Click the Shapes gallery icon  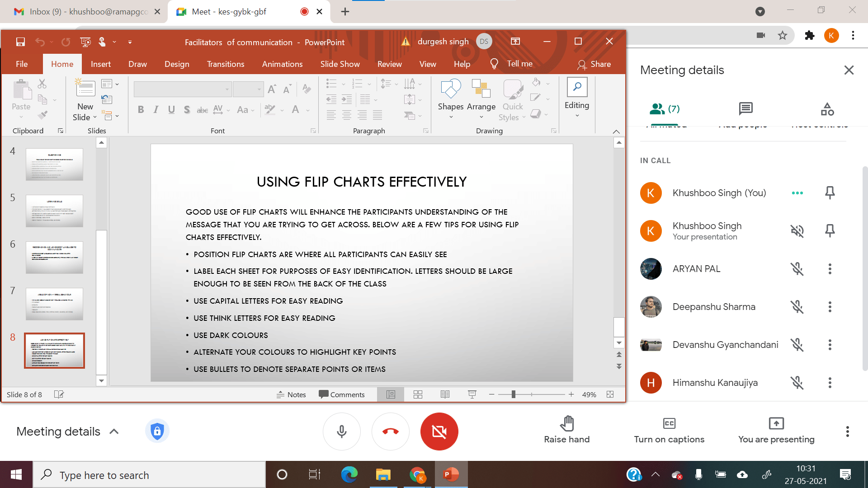[450, 89]
